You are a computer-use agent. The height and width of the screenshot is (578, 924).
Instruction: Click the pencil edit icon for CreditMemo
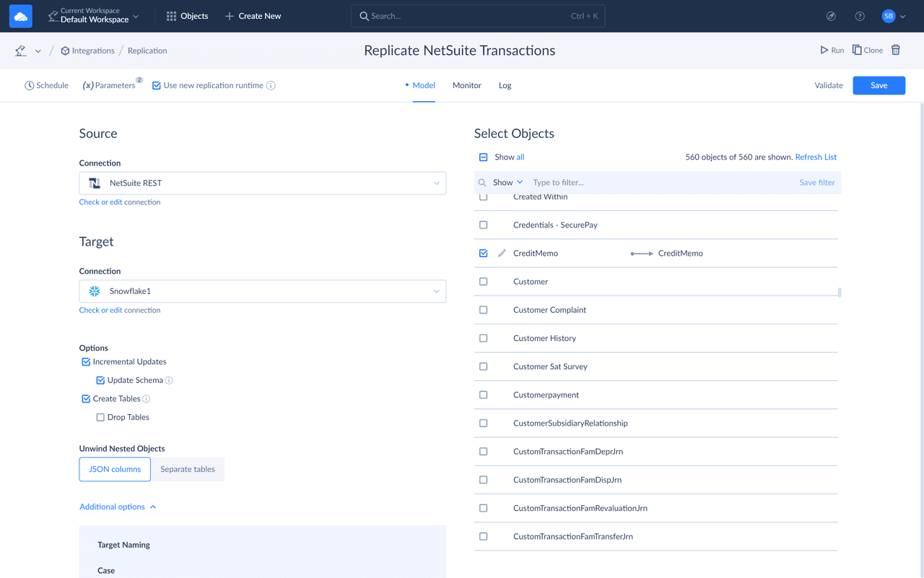pyautogui.click(x=502, y=254)
